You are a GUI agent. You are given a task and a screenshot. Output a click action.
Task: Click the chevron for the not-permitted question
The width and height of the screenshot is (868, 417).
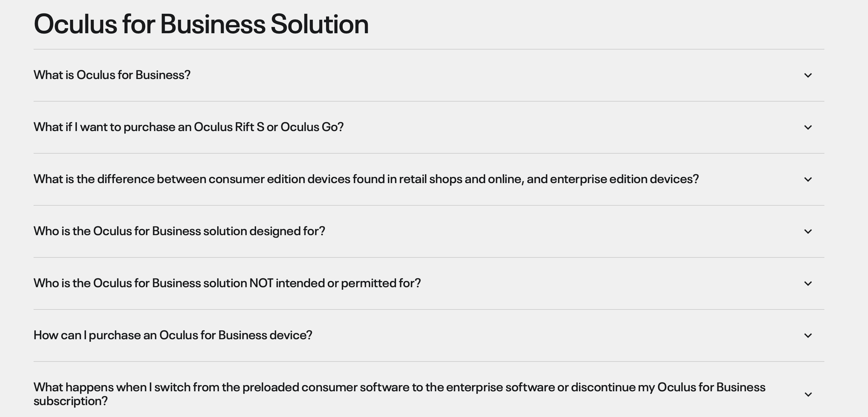(x=808, y=283)
